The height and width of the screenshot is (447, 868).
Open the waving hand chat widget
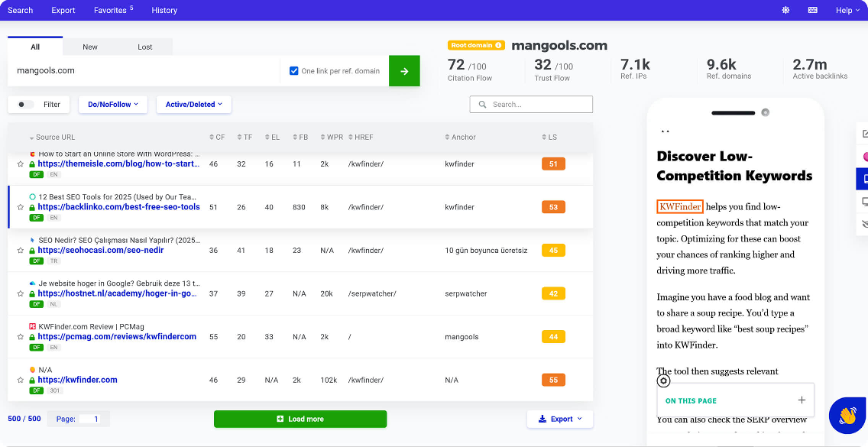(x=847, y=416)
